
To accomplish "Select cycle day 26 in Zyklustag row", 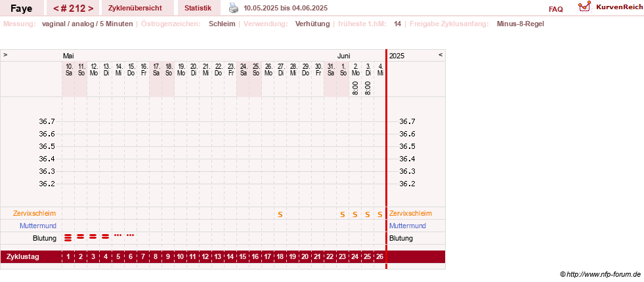I will click(x=380, y=257).
